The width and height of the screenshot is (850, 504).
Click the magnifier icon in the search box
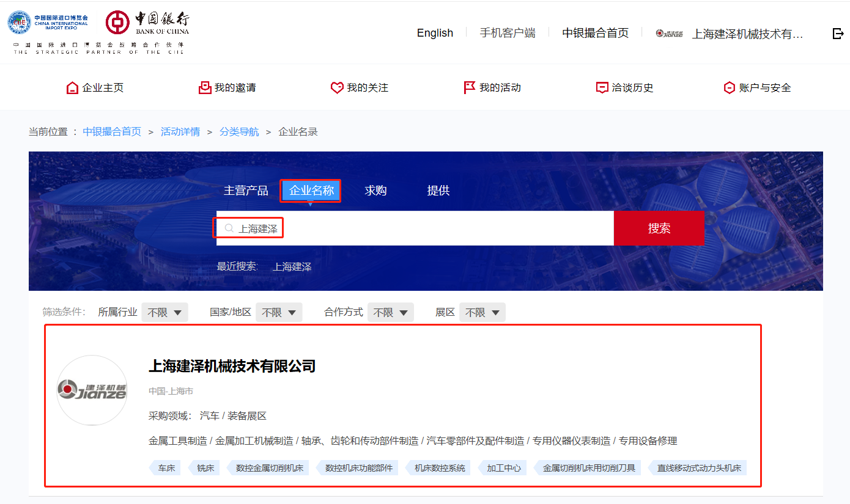pyautogui.click(x=229, y=228)
